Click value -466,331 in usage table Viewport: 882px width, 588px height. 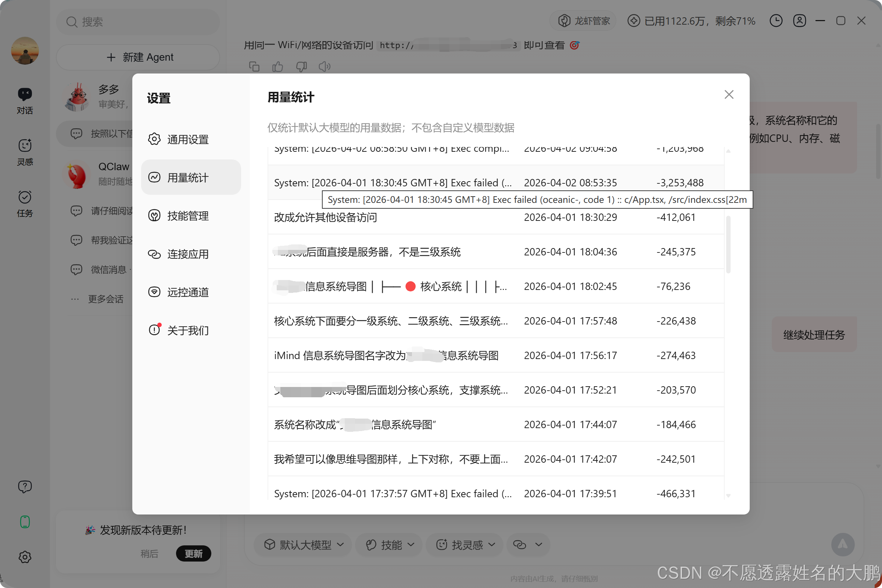pos(676,493)
